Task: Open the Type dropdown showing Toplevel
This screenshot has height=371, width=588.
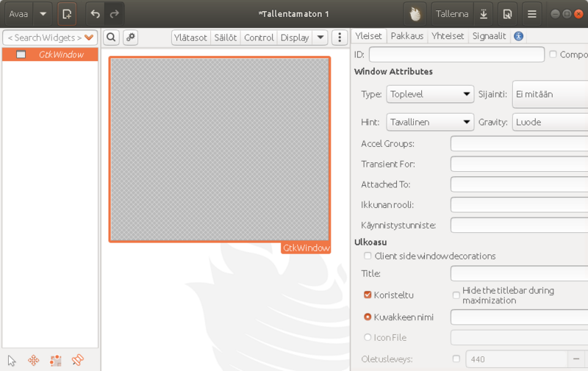Action: pyautogui.click(x=430, y=94)
